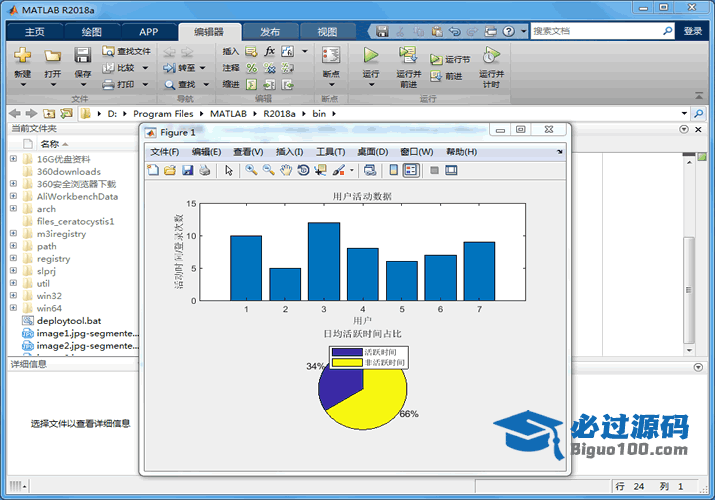This screenshot has height=500, width=715.
Task: Click the undo arrow in quick access toolbar
Action: (x=454, y=31)
